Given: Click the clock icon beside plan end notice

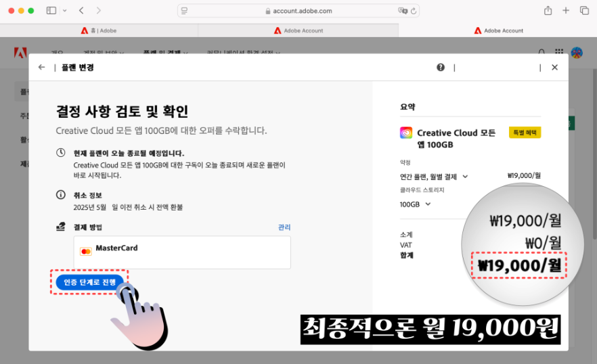Looking at the screenshot, I should point(60,153).
